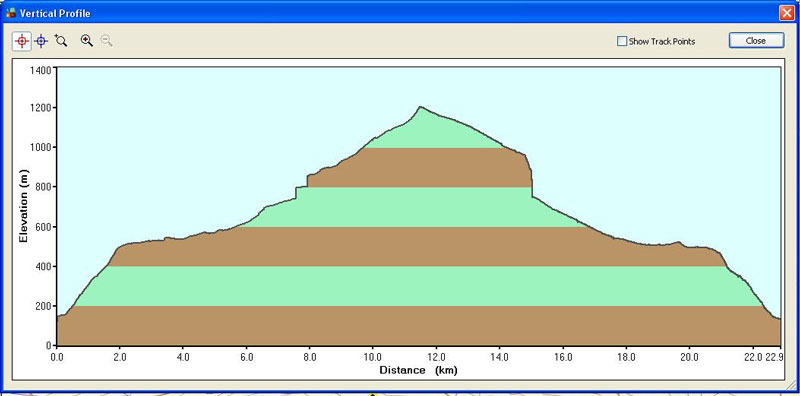Click the Close button
Image resolution: width=800 pixels, height=396 pixels.
tap(756, 41)
